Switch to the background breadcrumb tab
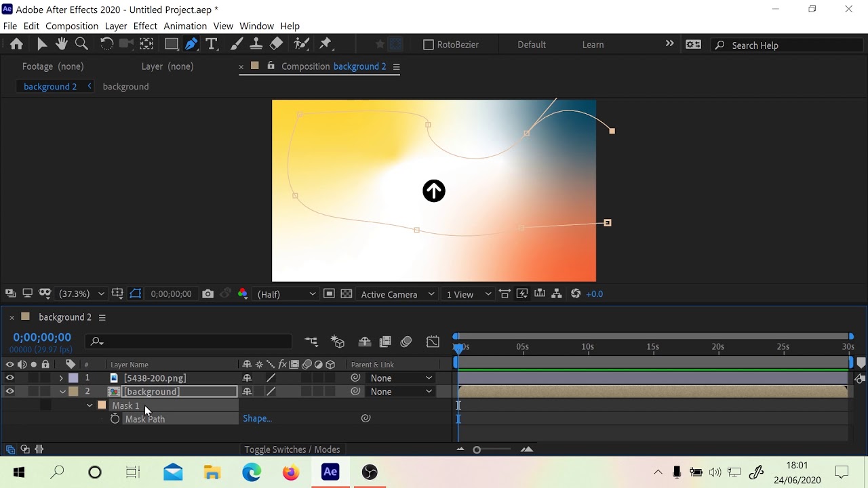This screenshot has width=868, height=488. (125, 87)
